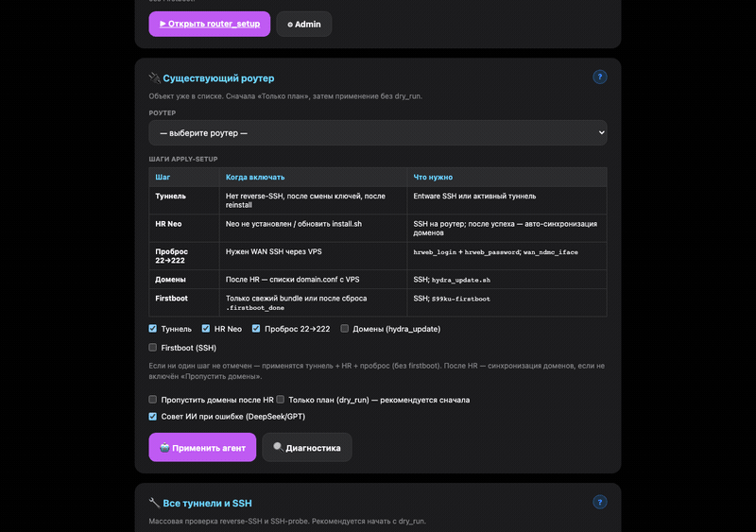The image size is (756, 532).
Task: Open the Admin button
Action: point(303,25)
